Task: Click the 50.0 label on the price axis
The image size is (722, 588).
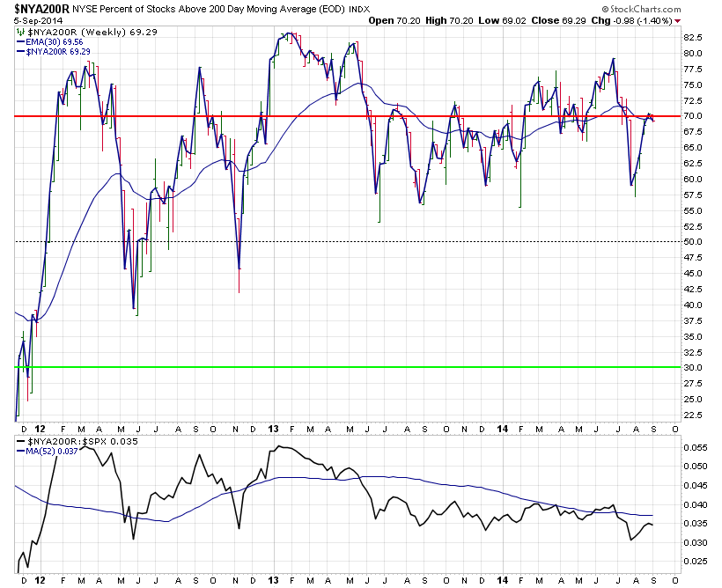Action: coord(693,241)
